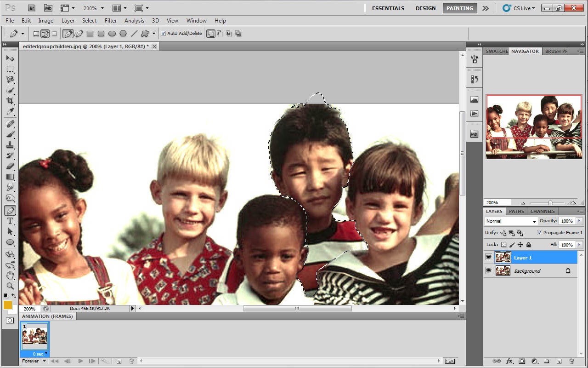
Task: Select the Hand tool
Action: point(10,276)
